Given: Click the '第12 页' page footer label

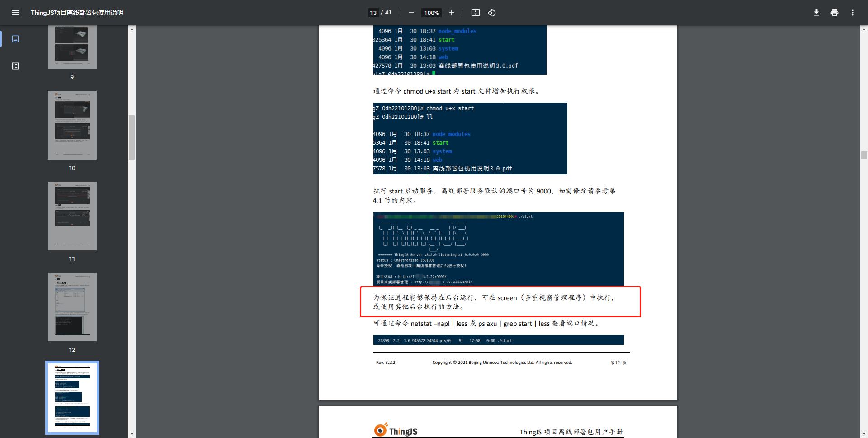Looking at the screenshot, I should point(619,363).
